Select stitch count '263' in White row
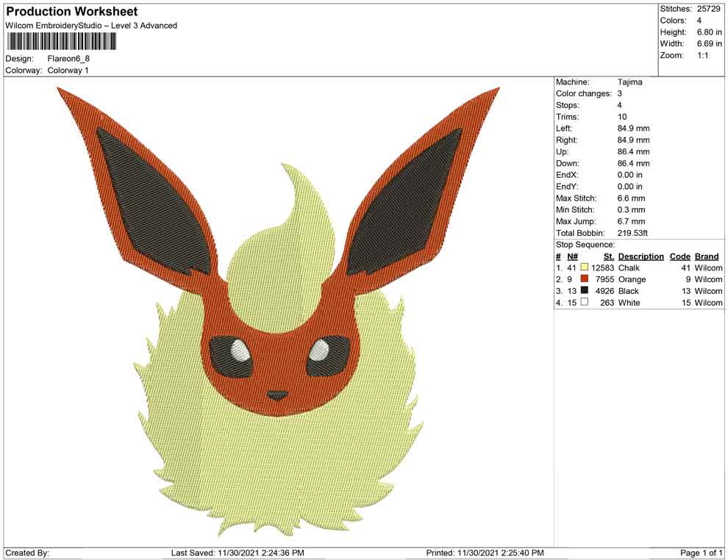The image size is (728, 560). click(607, 303)
